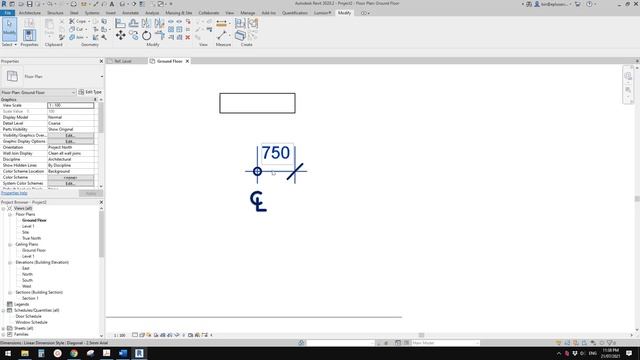Screen dimensions: 640x360
Task: Click Edit for Visibility/Graphics Overrides
Action: [x=71, y=135]
